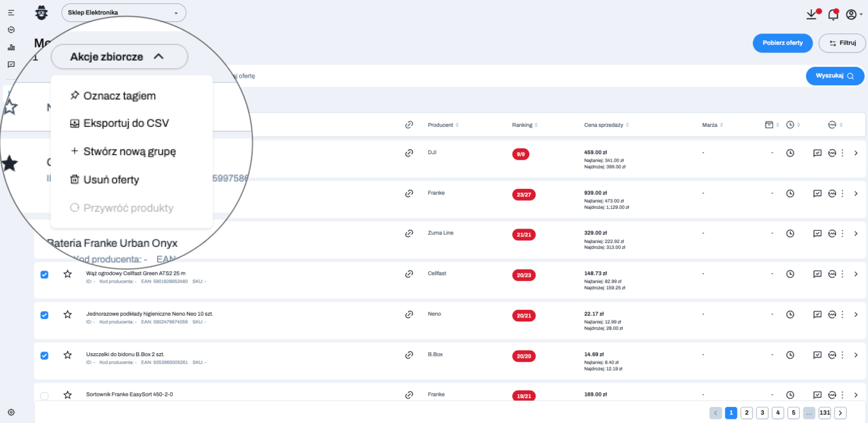Uncheck Jednorazowe podkłady Neno checkbox
The image size is (868, 423).
click(44, 315)
